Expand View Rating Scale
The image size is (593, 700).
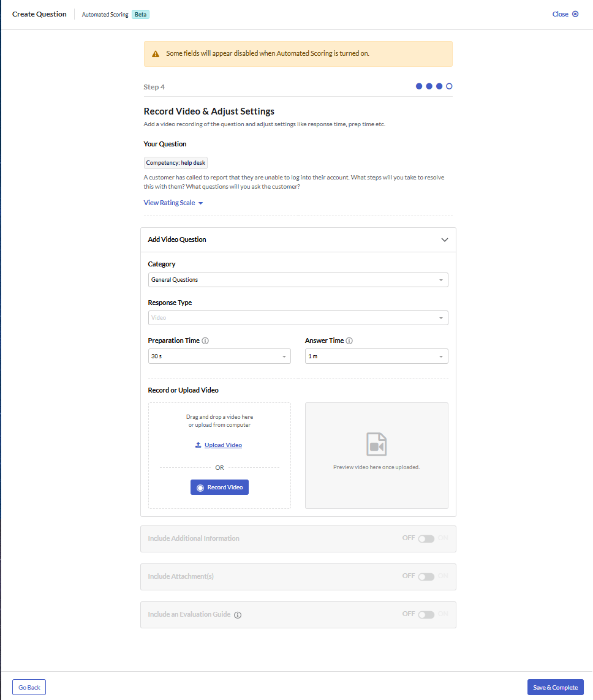pos(173,203)
